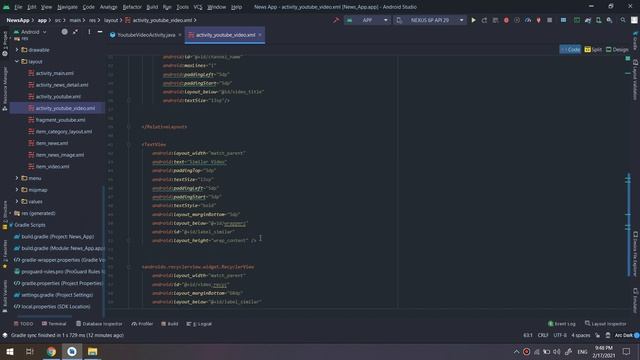Click the 4 spaces indent status entry
This screenshot has height=360, width=640.
[581, 335]
